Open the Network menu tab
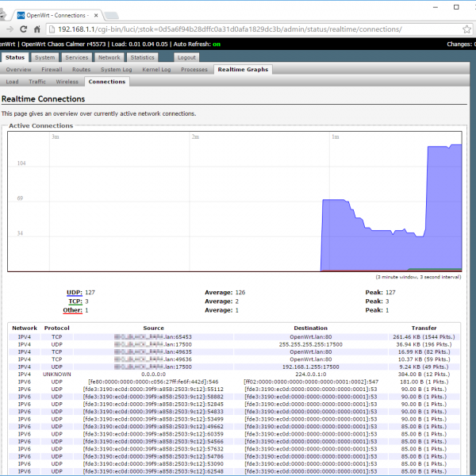This screenshot has height=476, width=476. pyautogui.click(x=109, y=58)
